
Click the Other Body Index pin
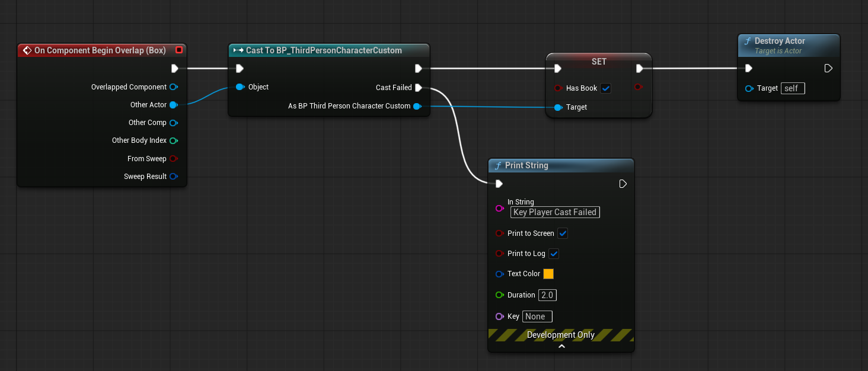click(x=174, y=140)
